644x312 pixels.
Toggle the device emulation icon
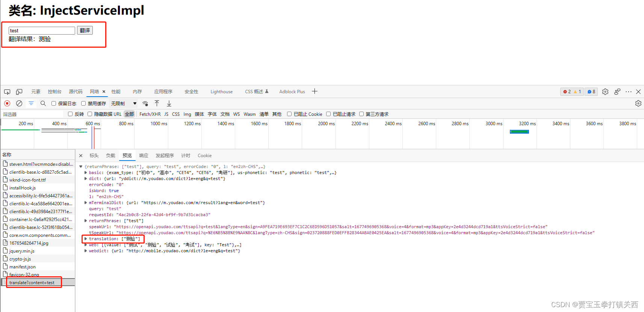[19, 92]
